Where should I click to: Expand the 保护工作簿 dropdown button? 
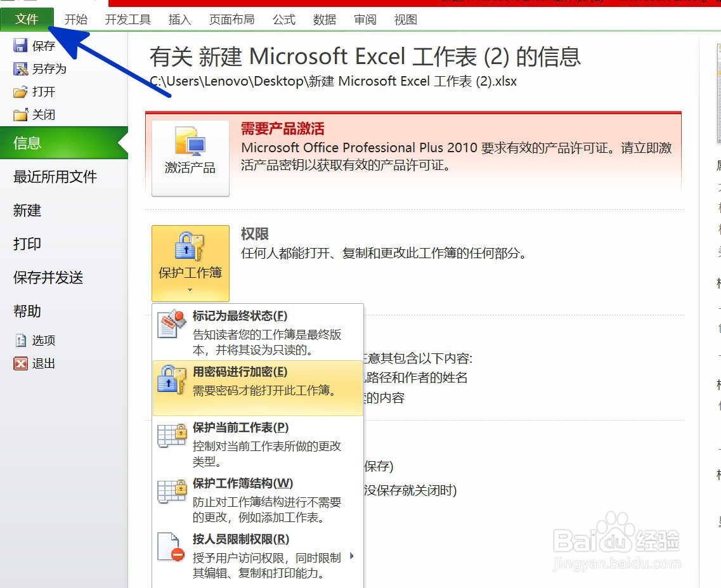190,263
